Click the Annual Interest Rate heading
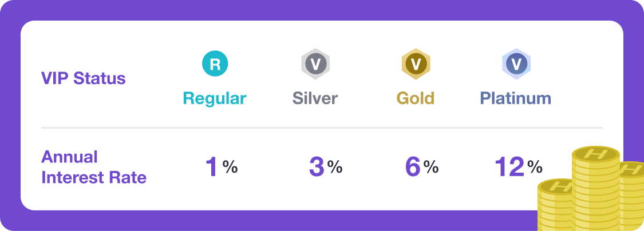The width and height of the screenshot is (644, 231). (x=93, y=168)
